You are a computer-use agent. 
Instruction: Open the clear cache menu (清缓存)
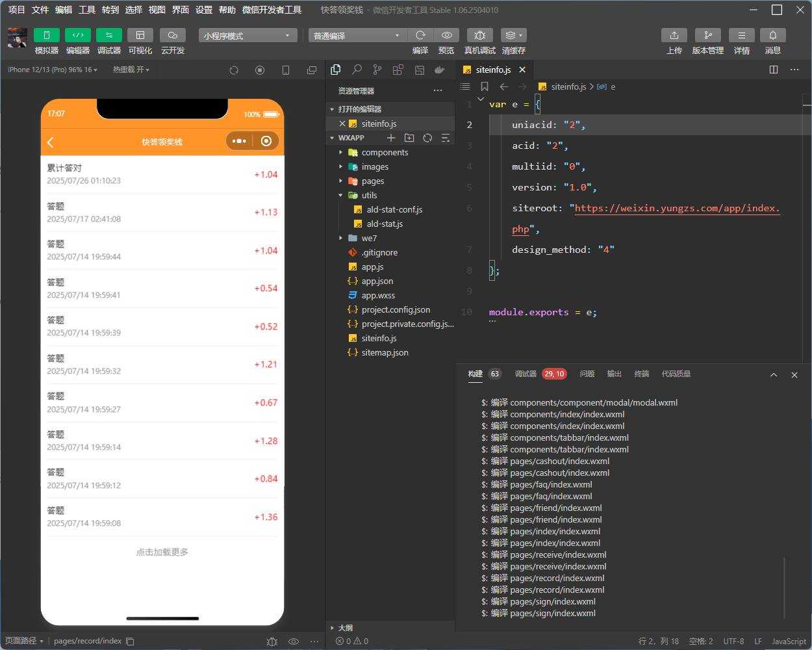pos(513,35)
